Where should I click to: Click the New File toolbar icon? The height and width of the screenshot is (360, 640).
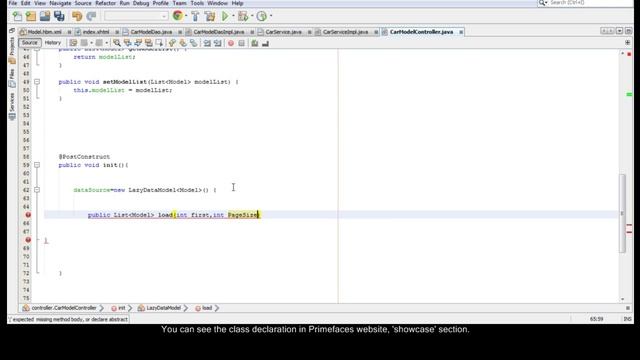[x=18, y=16]
